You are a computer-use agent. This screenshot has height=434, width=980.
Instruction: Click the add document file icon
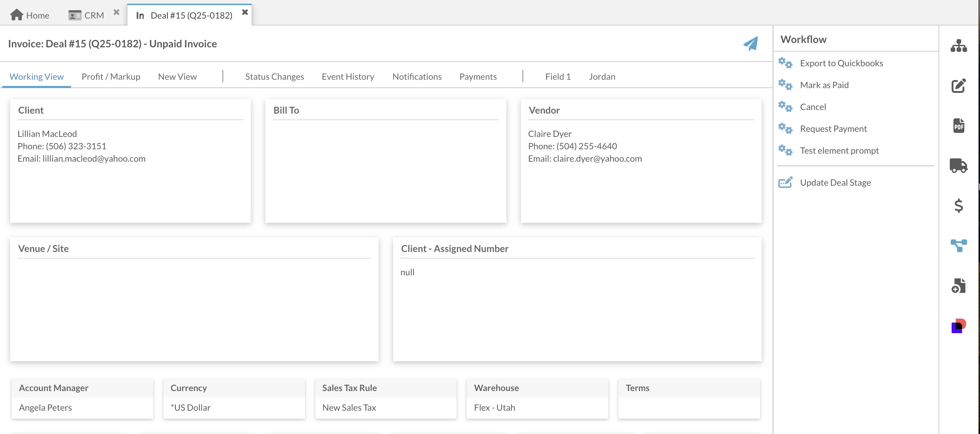click(958, 286)
